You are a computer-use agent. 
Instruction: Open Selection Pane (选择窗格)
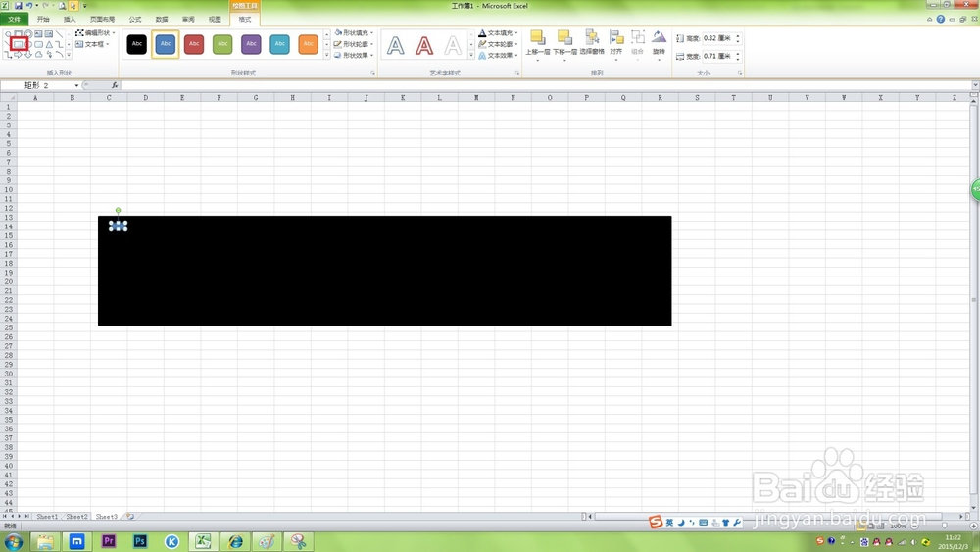coord(592,42)
